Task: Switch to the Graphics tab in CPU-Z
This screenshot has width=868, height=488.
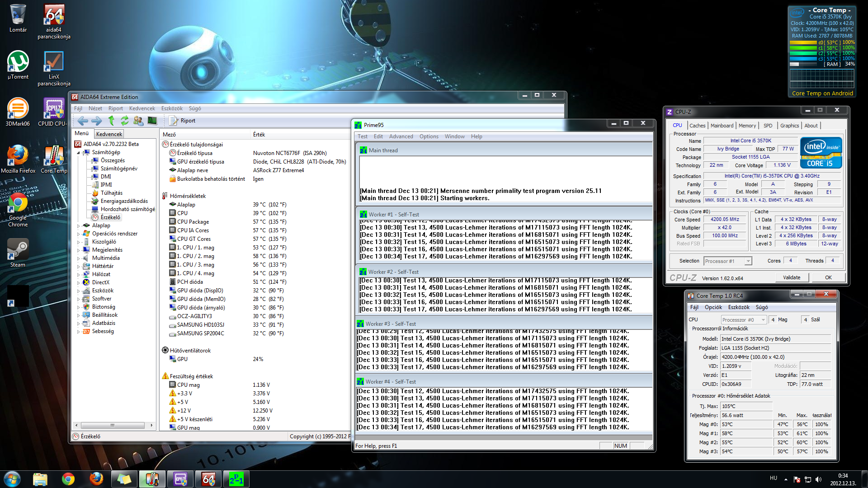Action: click(x=789, y=126)
